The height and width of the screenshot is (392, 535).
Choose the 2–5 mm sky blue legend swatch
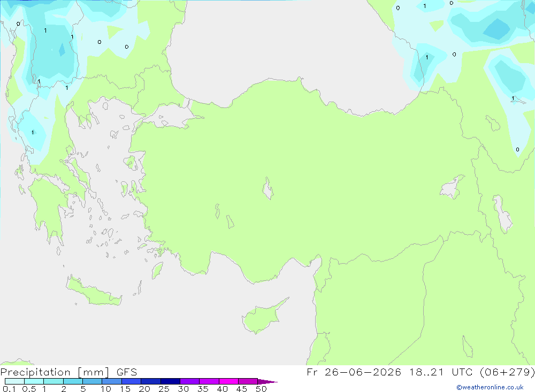(x=73, y=381)
